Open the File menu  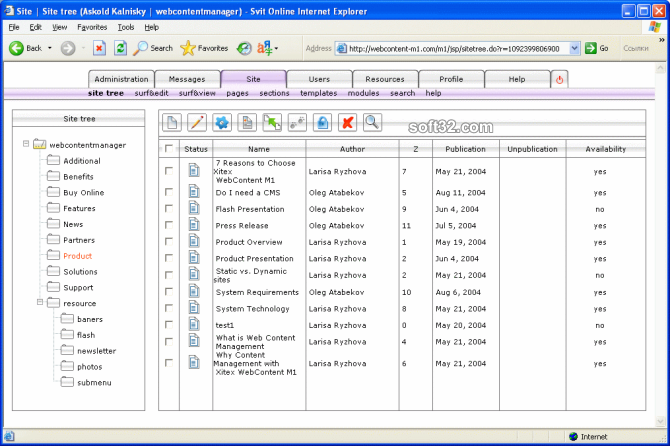pyautogui.click(x=14, y=27)
